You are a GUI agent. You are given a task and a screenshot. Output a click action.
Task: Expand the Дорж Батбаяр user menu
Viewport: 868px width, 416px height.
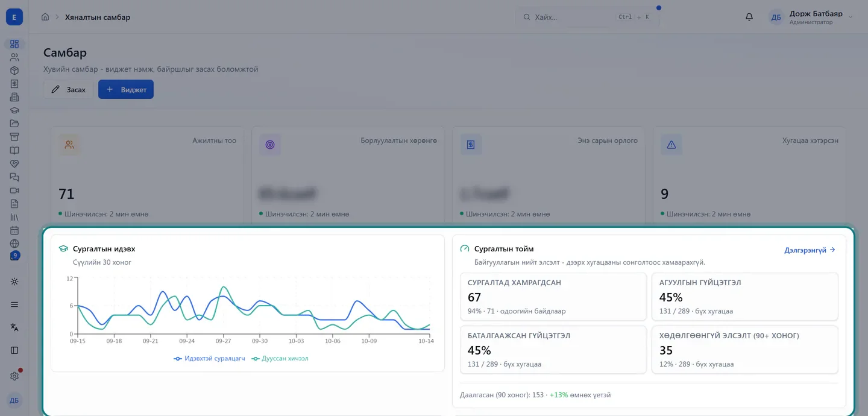811,17
